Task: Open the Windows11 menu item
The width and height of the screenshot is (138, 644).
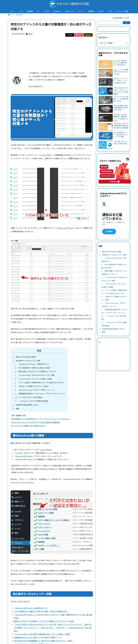Action: pyautogui.click(x=57, y=11)
